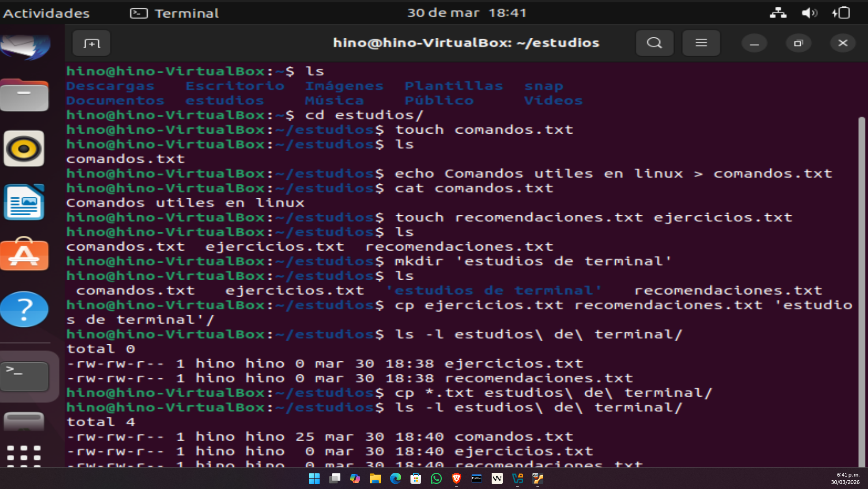The height and width of the screenshot is (489, 868).
Task: Launch Copilot from the taskbar
Action: click(x=355, y=479)
